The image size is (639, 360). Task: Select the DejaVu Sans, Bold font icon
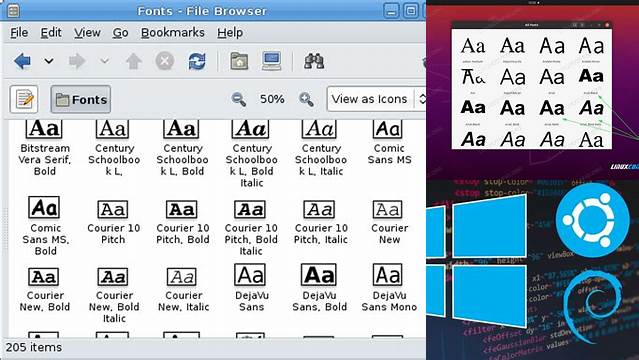pyautogui.click(x=319, y=275)
